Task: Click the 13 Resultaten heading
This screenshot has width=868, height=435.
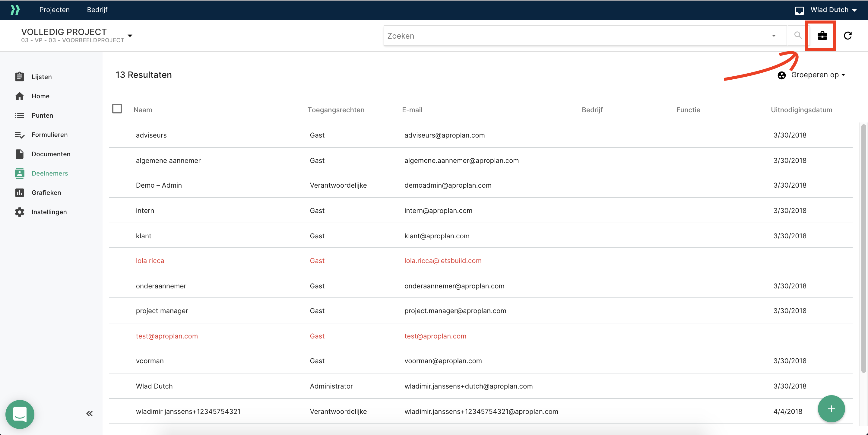Action: 144,75
